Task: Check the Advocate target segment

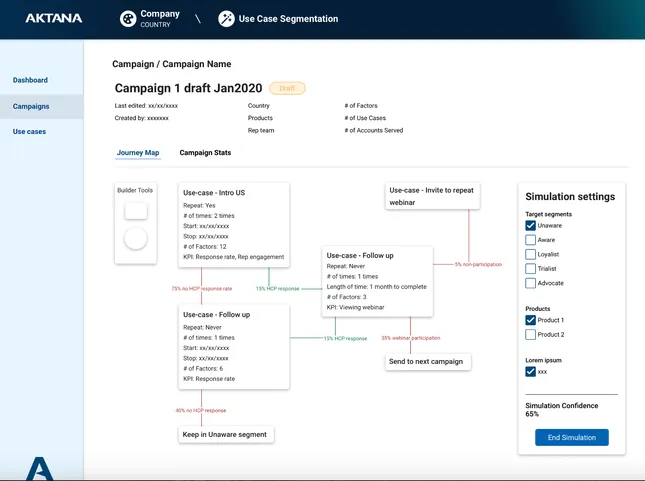Action: 530,283
